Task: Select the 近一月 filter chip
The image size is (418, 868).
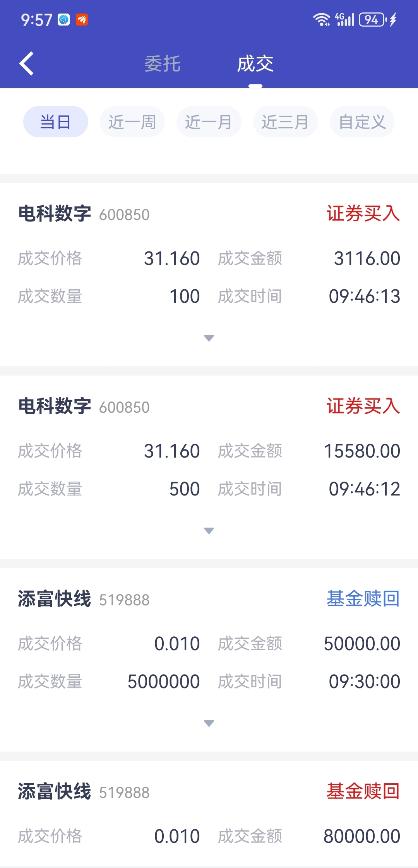Action: [209, 122]
